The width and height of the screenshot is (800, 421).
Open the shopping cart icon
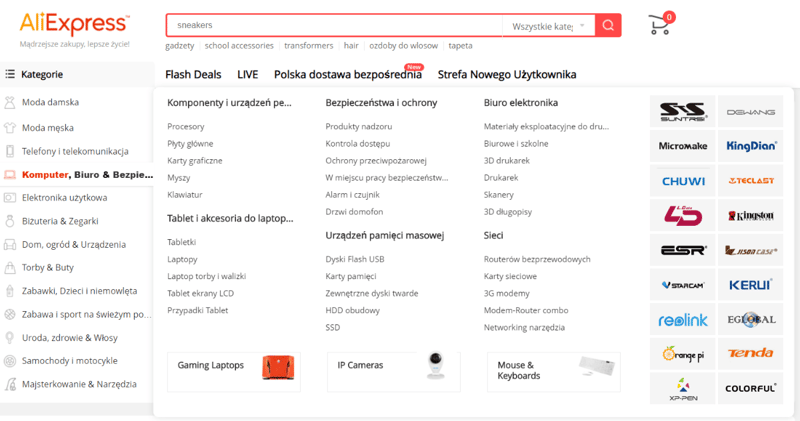pyautogui.click(x=660, y=24)
